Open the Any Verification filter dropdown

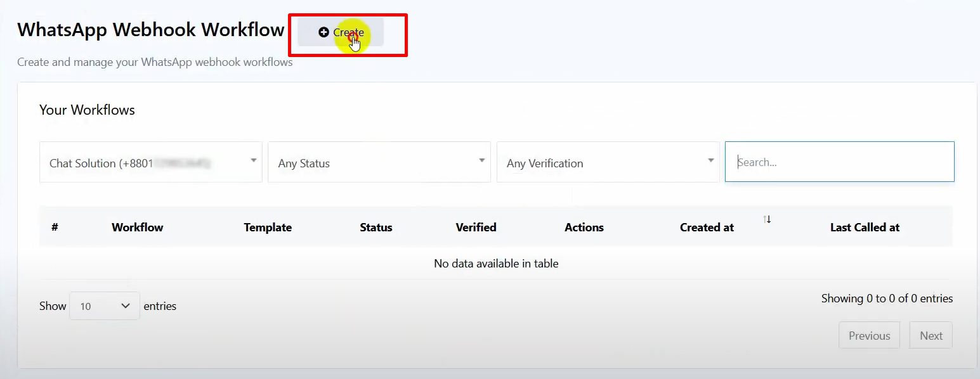(x=608, y=162)
